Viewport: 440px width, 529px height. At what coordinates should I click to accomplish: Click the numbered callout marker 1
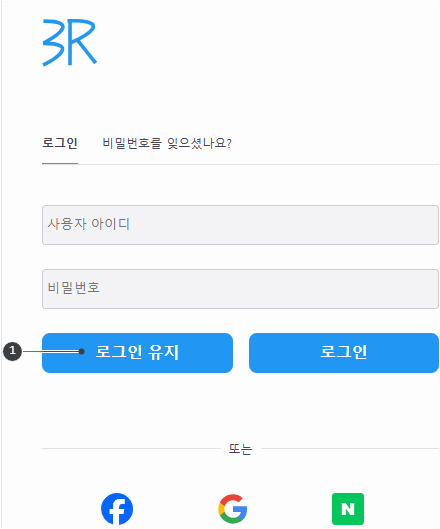click(x=12, y=351)
